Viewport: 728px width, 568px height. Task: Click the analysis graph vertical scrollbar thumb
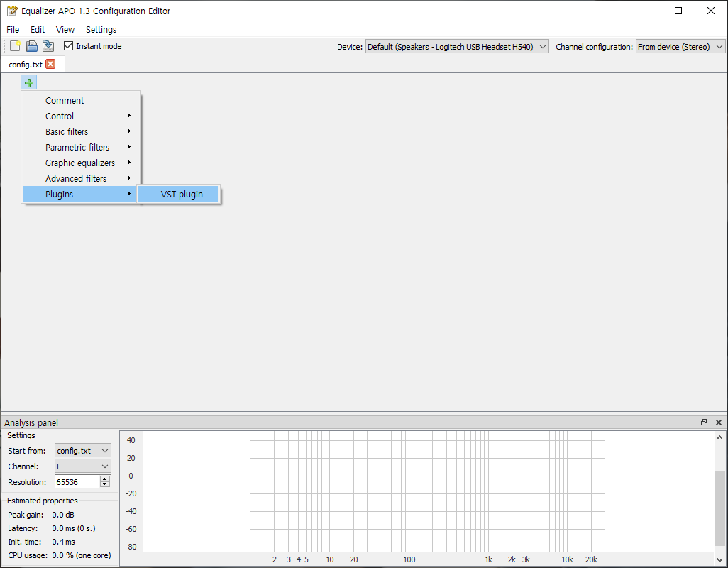(719, 508)
